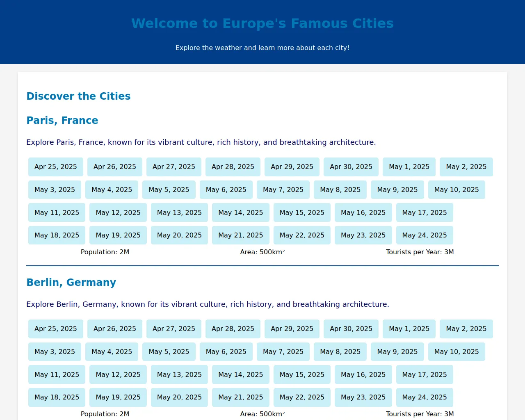The width and height of the screenshot is (525, 420).
Task: Pick May 5, 2025 under Berlin
Action: point(169,352)
